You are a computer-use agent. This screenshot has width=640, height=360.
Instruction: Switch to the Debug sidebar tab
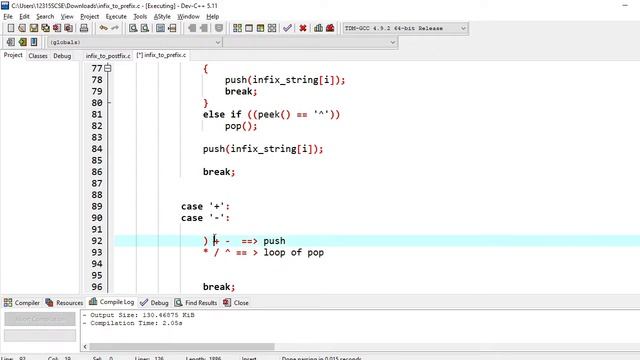pyautogui.click(x=62, y=56)
